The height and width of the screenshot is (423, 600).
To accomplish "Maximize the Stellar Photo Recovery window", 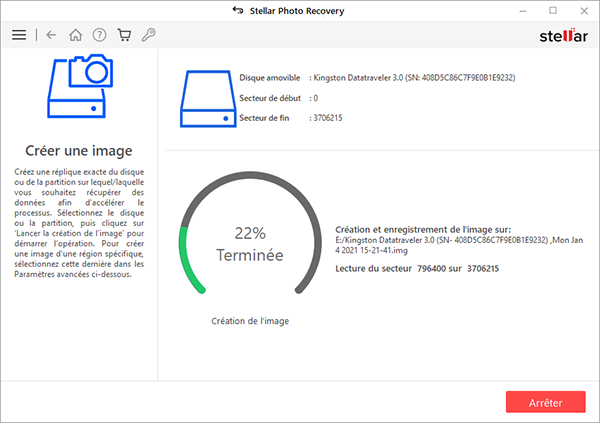I will coord(553,11).
